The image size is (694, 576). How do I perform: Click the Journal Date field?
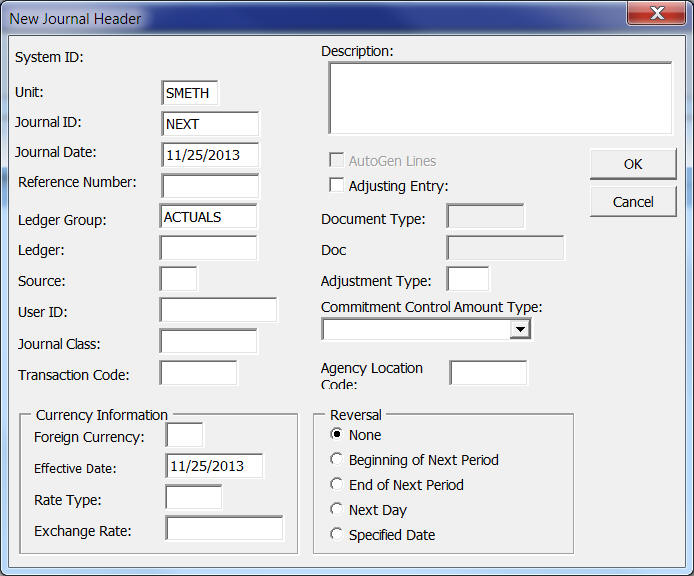(209, 155)
